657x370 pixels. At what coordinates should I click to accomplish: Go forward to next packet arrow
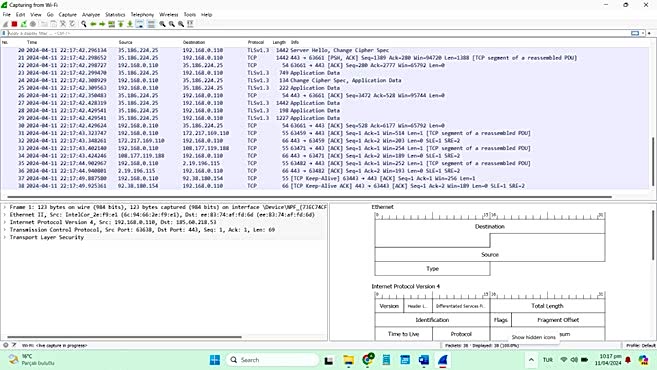[x=102, y=24]
